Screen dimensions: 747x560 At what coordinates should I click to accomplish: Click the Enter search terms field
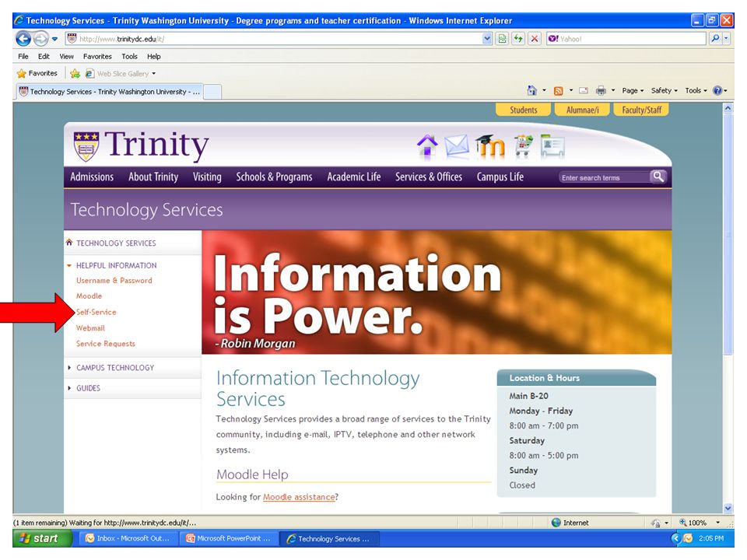coord(604,177)
